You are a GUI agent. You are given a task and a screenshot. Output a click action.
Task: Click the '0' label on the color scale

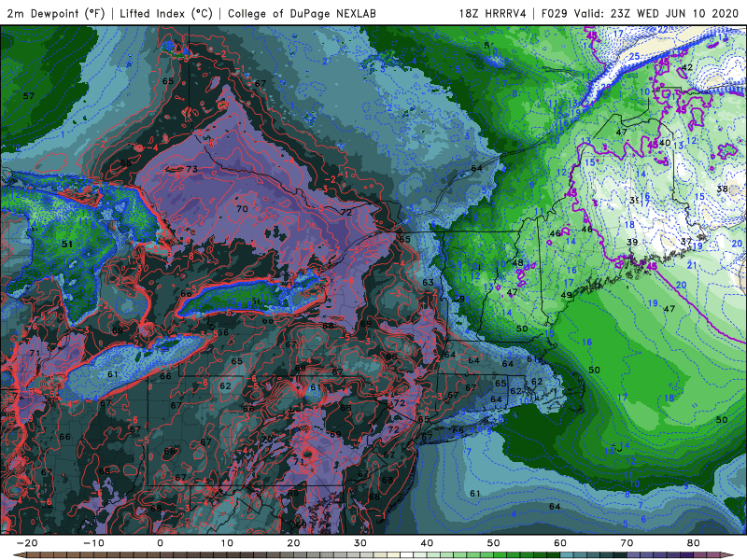click(160, 543)
